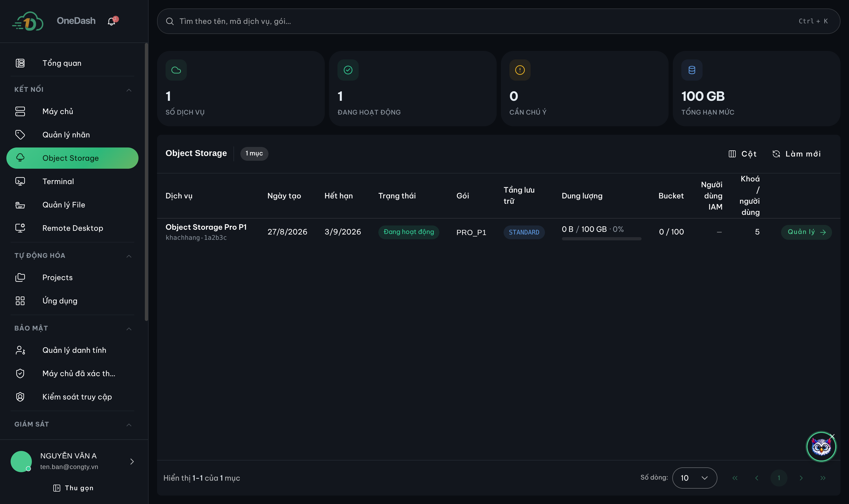
Task: Click the sidebar vertical scrollbar
Action: pyautogui.click(x=146, y=182)
